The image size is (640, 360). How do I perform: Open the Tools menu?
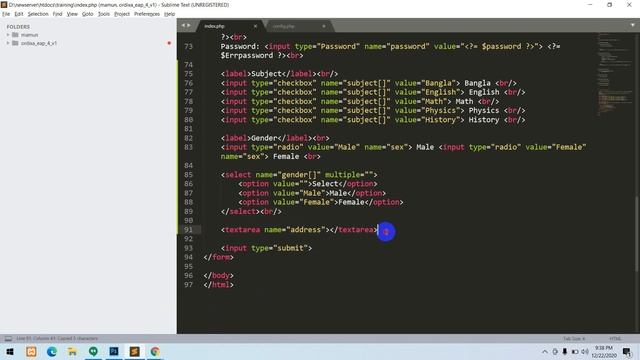(x=104, y=14)
